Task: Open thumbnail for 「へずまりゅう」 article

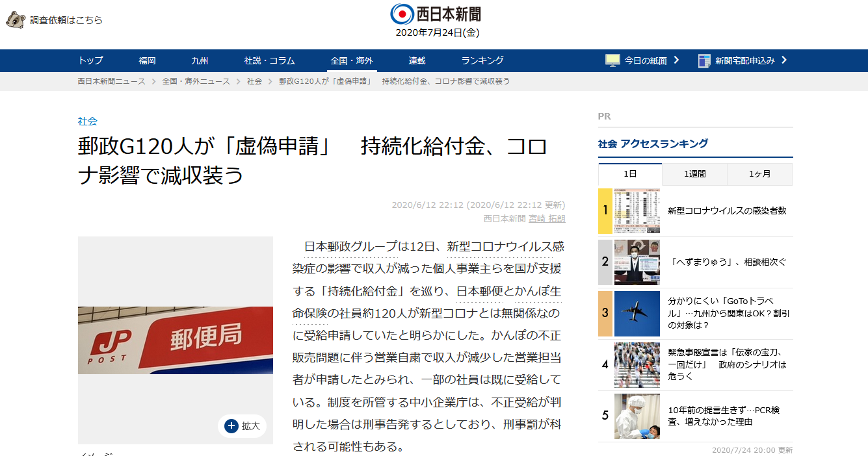Action: pos(637,262)
